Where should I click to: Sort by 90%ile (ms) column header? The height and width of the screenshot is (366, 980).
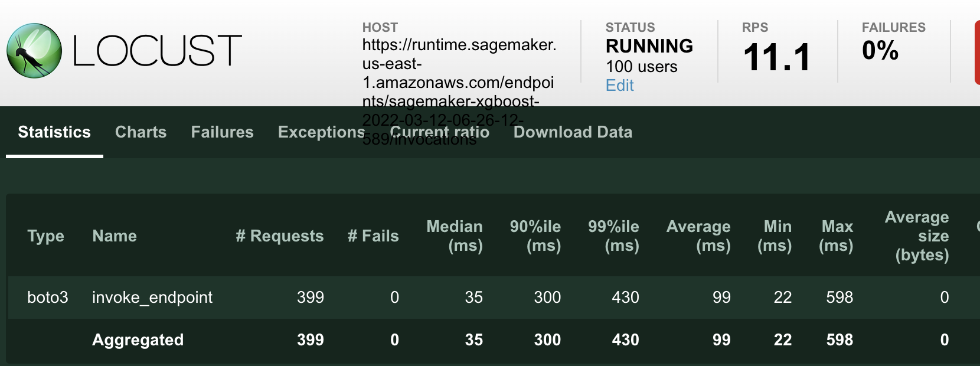coord(535,236)
